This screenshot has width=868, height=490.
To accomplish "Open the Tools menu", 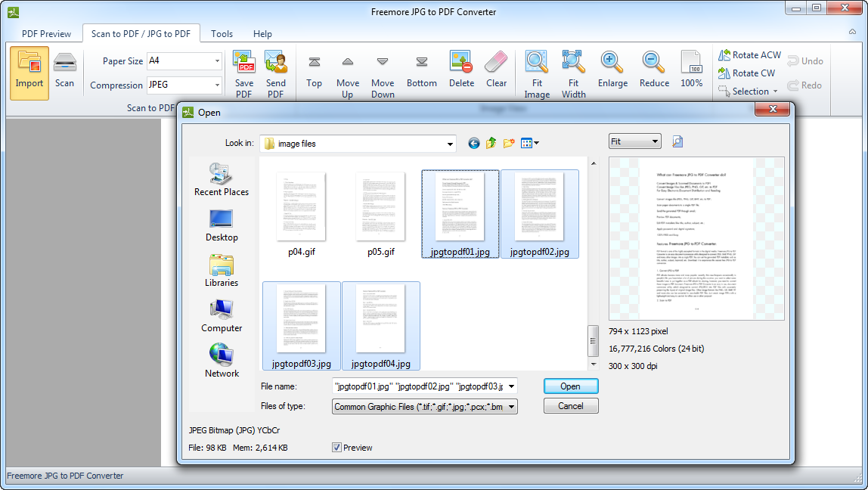I will tap(222, 33).
